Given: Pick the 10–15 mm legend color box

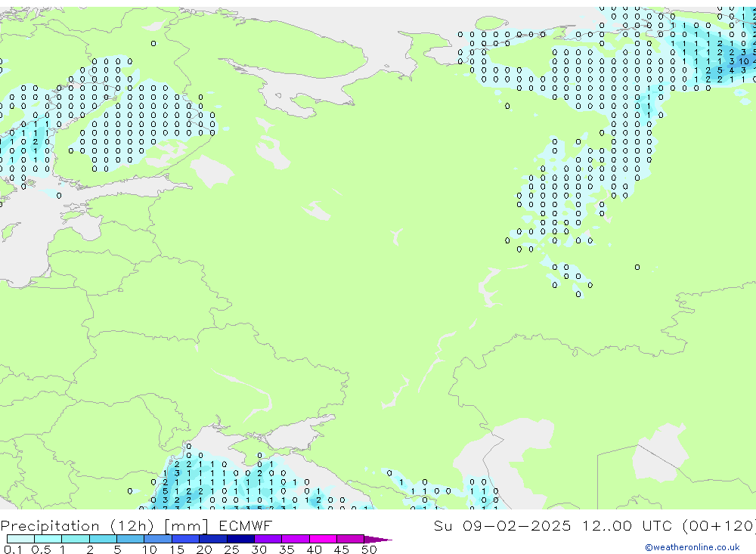Looking at the screenshot, I should 158,539.
